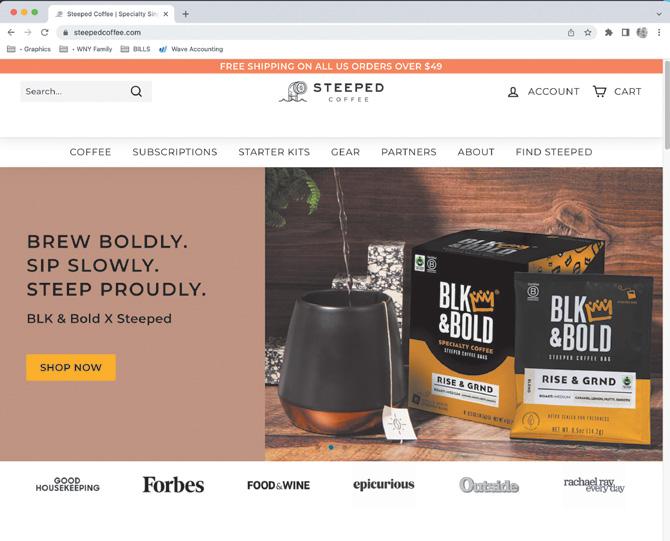The image size is (670, 541).
Task: Select the active carousel slide dot
Action: coord(331,447)
